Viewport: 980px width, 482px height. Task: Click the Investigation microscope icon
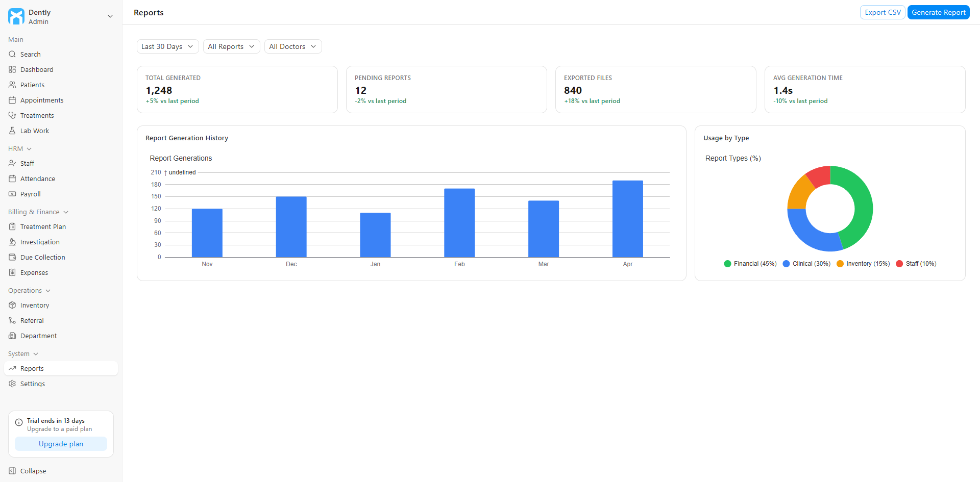click(12, 242)
